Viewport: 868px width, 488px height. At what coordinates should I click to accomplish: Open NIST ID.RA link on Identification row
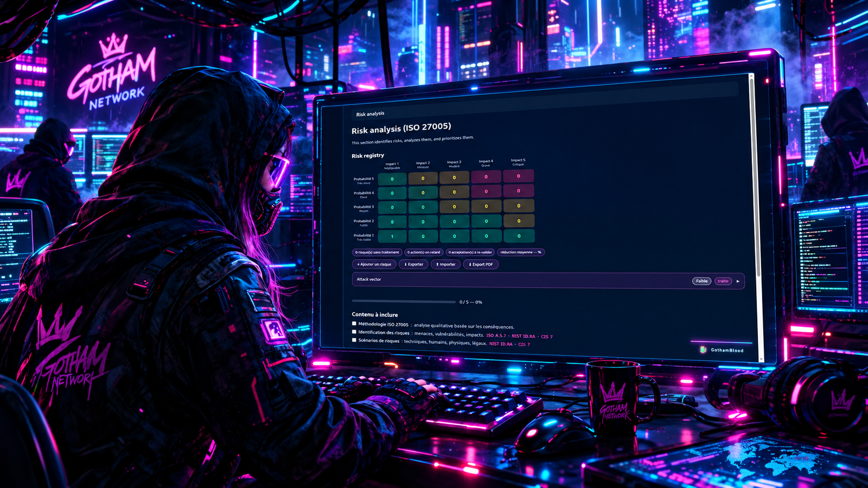[523, 336]
